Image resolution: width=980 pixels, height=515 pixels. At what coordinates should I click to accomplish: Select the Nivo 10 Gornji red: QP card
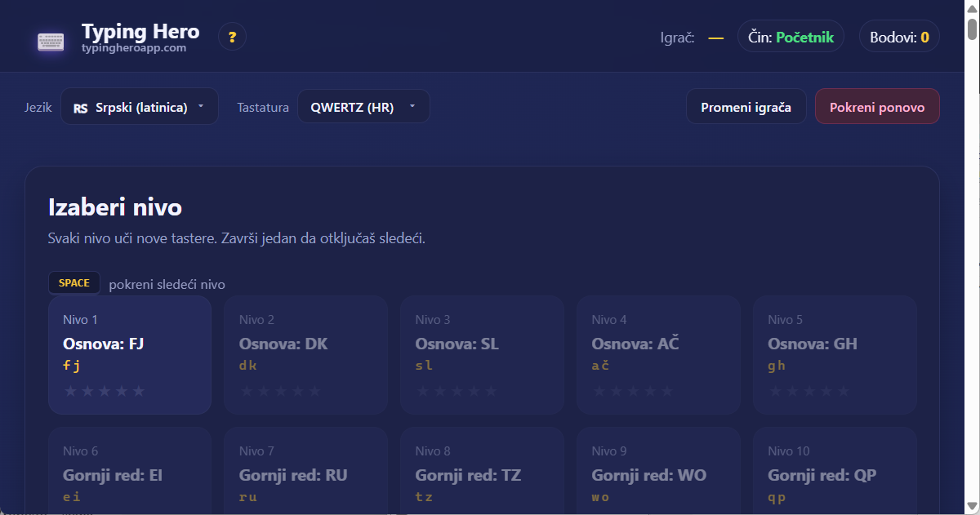835,471
